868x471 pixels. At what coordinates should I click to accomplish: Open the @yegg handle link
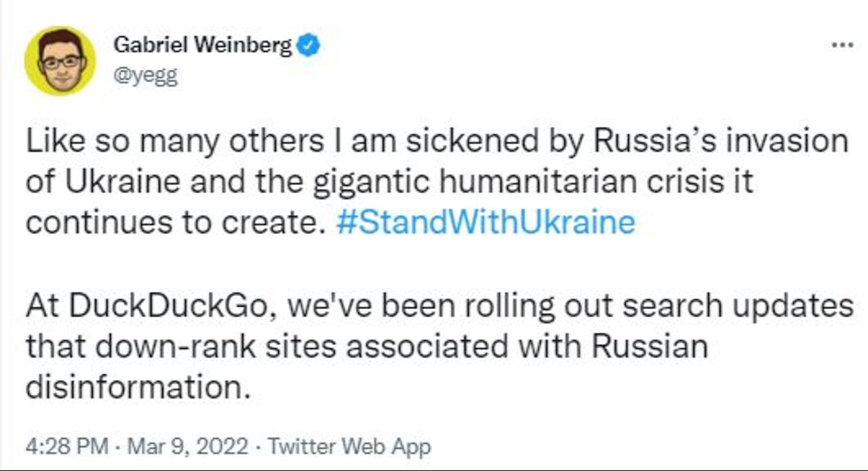pos(145,76)
